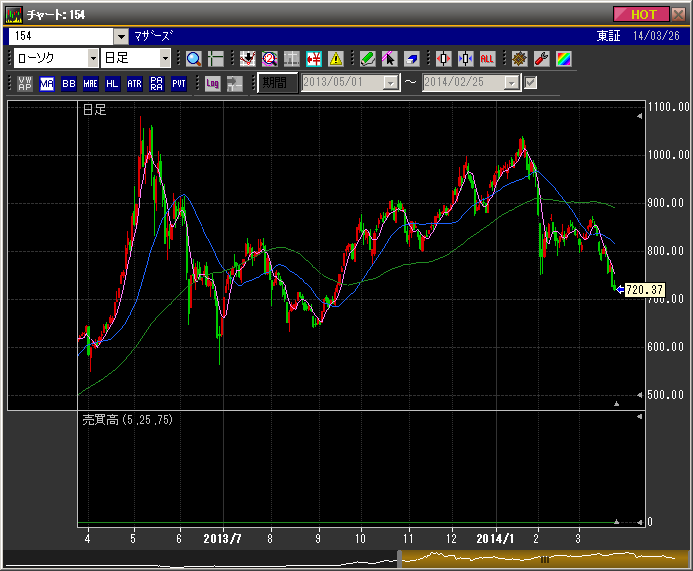Viewport: 693px width, 571px height.
Task: Toggle the Log scale button
Action: pyautogui.click(x=213, y=83)
